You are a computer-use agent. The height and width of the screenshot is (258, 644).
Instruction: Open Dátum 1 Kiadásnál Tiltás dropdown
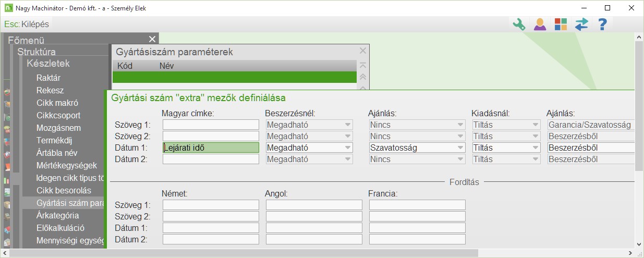click(x=506, y=148)
